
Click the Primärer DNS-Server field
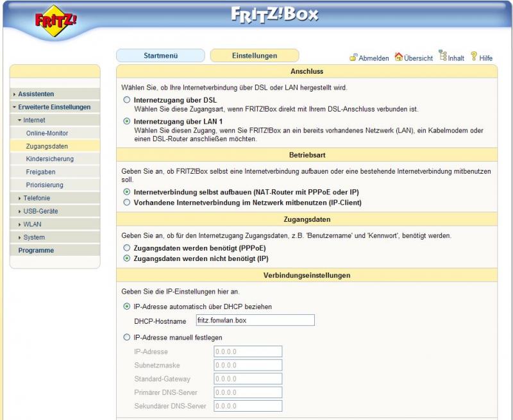248,392
